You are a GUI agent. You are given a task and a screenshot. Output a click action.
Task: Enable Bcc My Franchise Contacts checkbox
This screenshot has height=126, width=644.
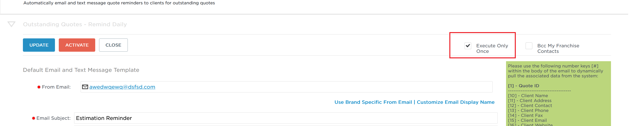tap(529, 46)
